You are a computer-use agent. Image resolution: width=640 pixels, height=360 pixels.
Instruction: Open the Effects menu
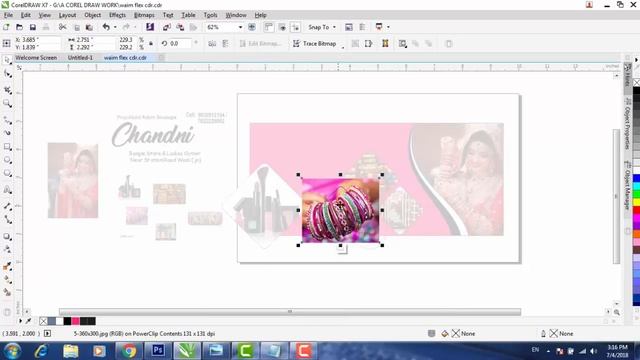118,15
